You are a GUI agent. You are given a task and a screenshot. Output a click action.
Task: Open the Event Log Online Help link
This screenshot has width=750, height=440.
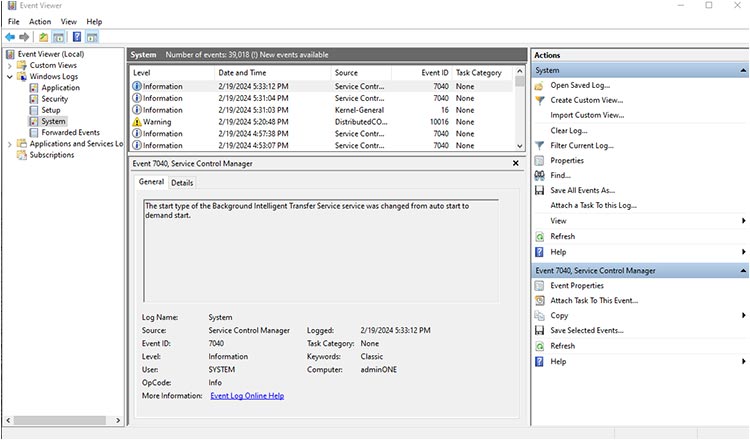[x=247, y=396]
